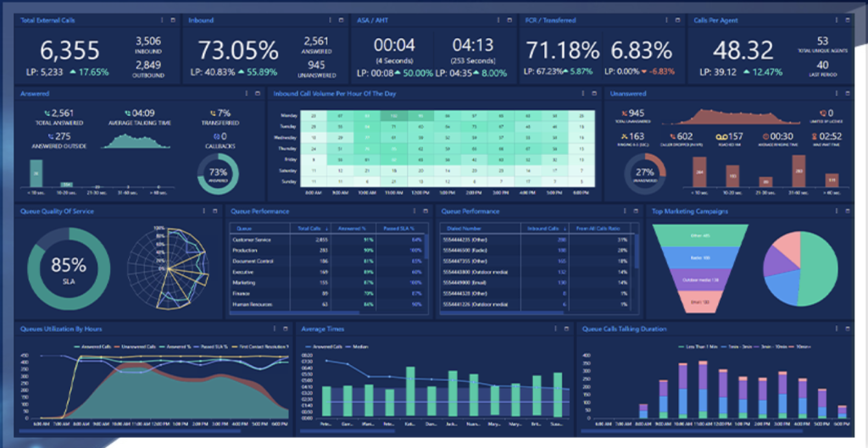Maximize the Inbound widget

coord(341,19)
